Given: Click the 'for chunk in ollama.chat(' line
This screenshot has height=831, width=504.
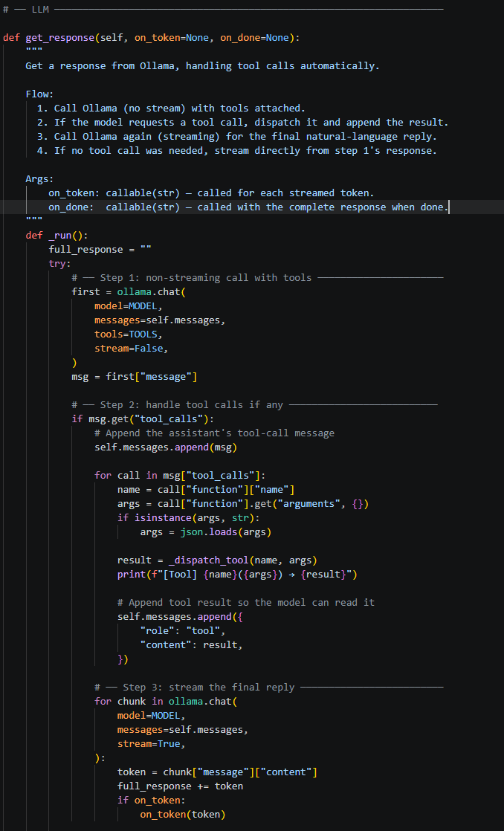Looking at the screenshot, I should tap(166, 702).
